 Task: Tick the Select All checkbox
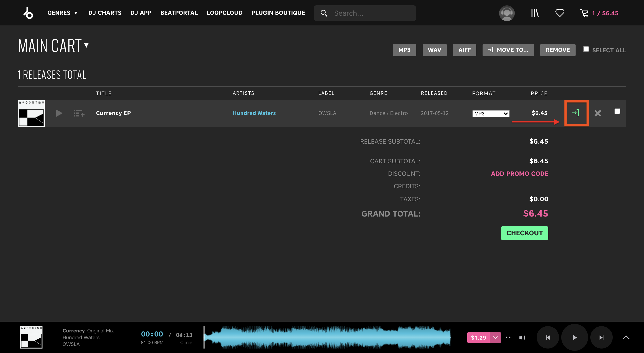click(x=586, y=49)
